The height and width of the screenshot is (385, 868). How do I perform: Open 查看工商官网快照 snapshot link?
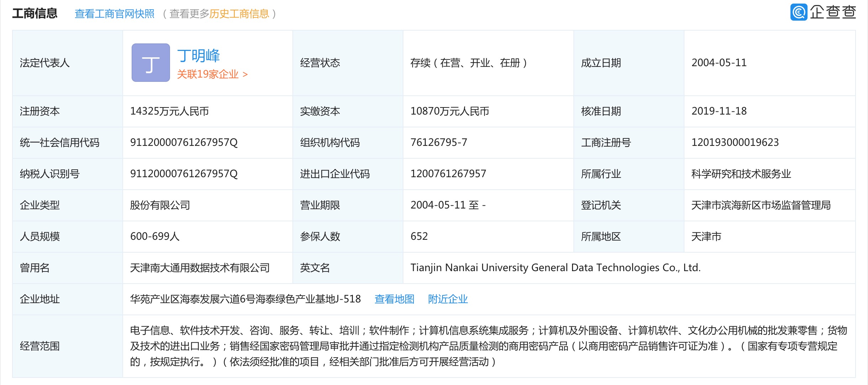(x=114, y=14)
